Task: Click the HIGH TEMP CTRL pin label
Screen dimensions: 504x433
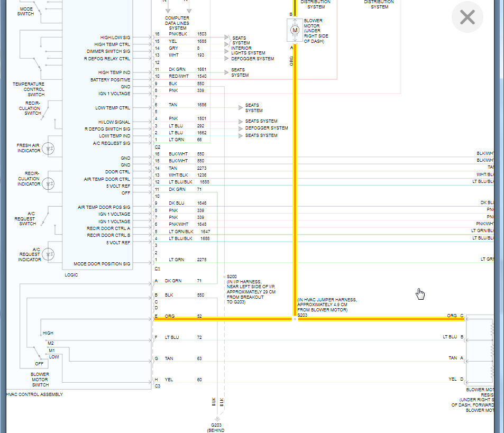Action: 112,44
